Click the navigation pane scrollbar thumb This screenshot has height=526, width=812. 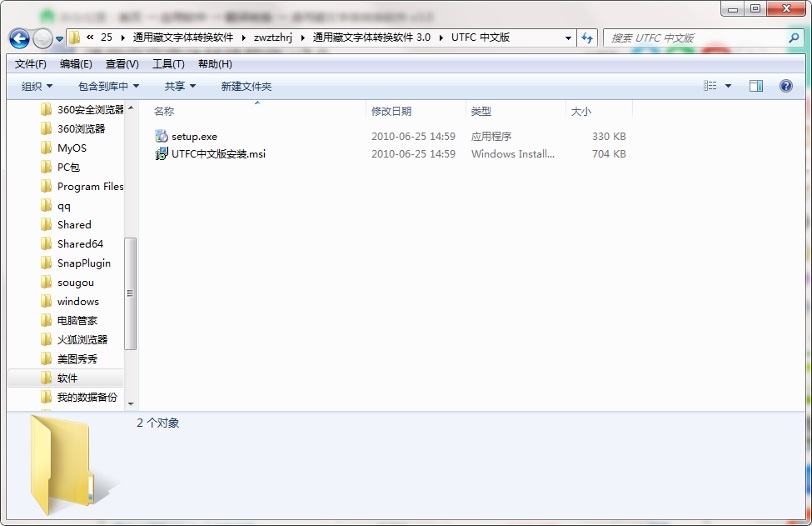point(131,293)
